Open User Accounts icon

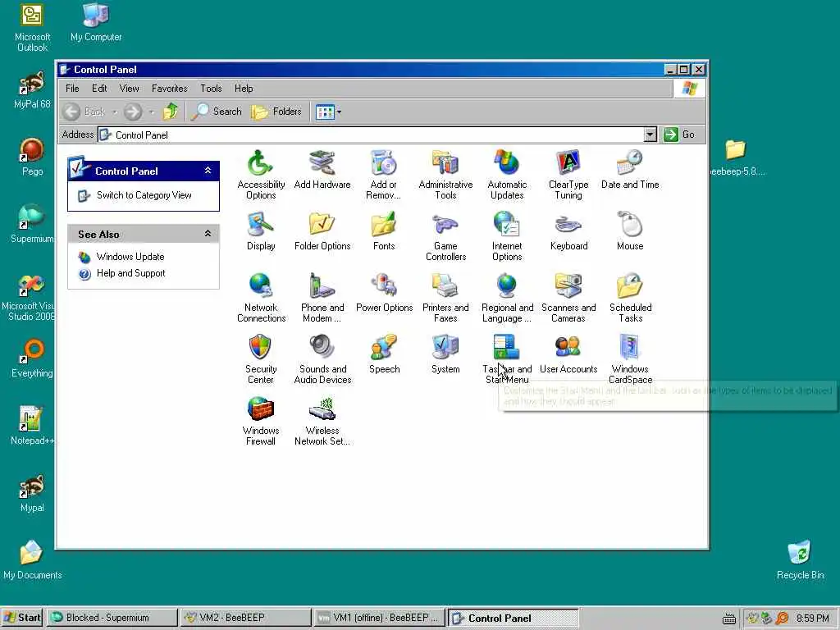[x=568, y=354]
